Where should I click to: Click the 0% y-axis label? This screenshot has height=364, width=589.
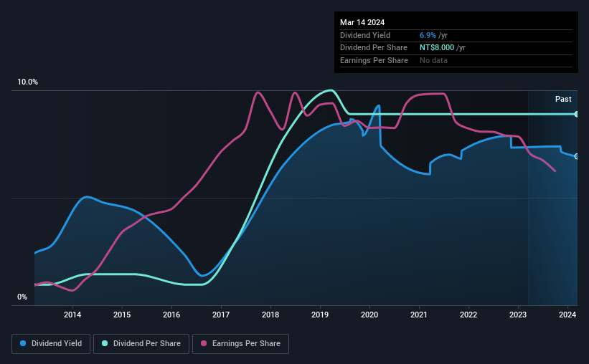pyautogui.click(x=22, y=297)
